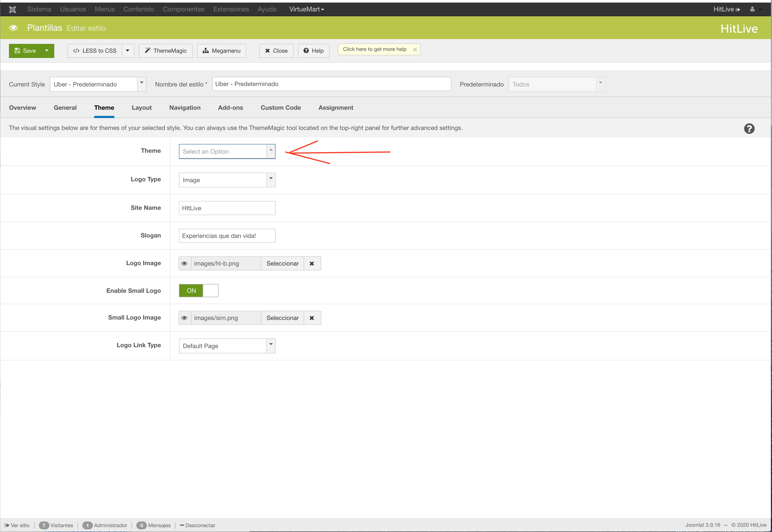
Task: Dismiss the yellow help tooltip
Action: tap(415, 49)
